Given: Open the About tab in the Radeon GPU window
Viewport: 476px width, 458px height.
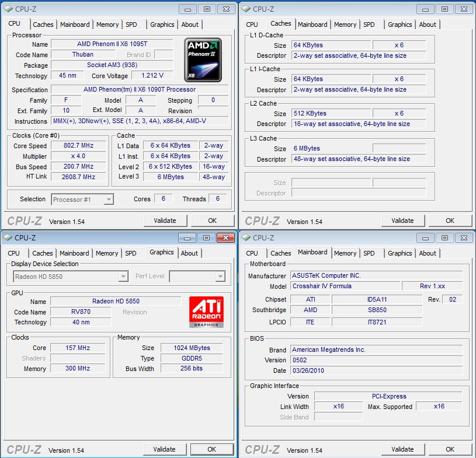Looking at the screenshot, I should point(189,253).
